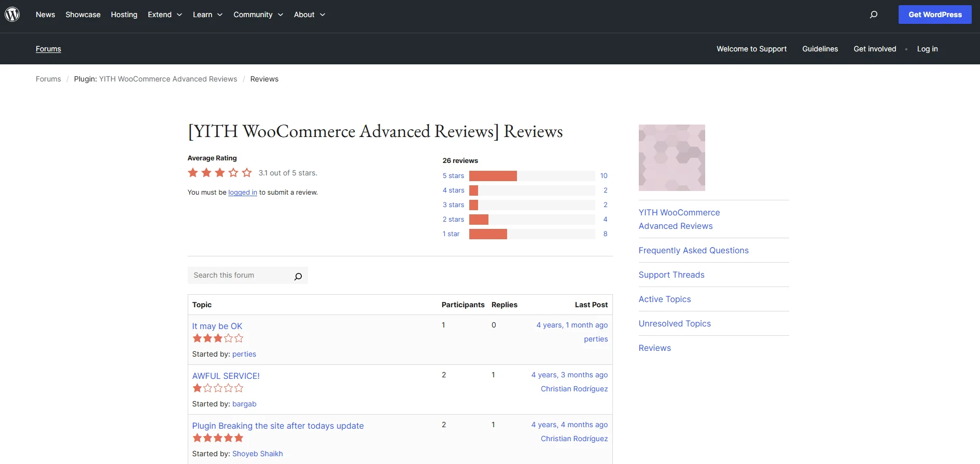Click perties in the Last Post column

[x=596, y=339]
